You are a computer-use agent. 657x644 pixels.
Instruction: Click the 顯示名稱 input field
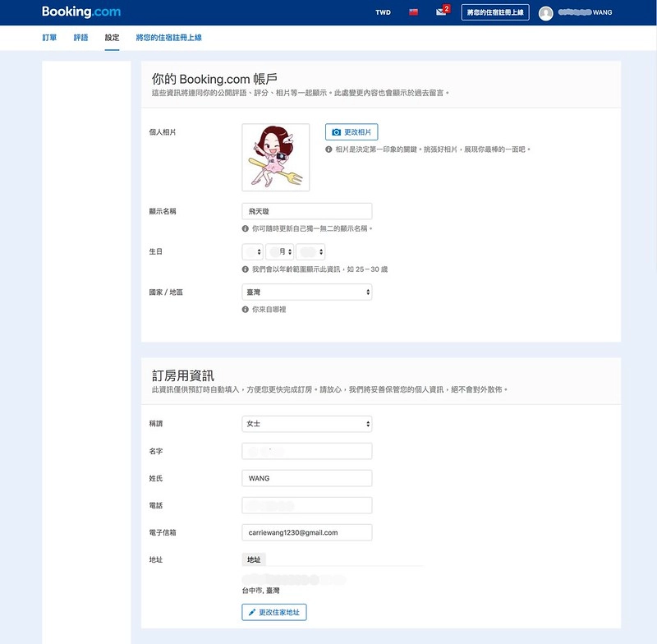click(306, 211)
